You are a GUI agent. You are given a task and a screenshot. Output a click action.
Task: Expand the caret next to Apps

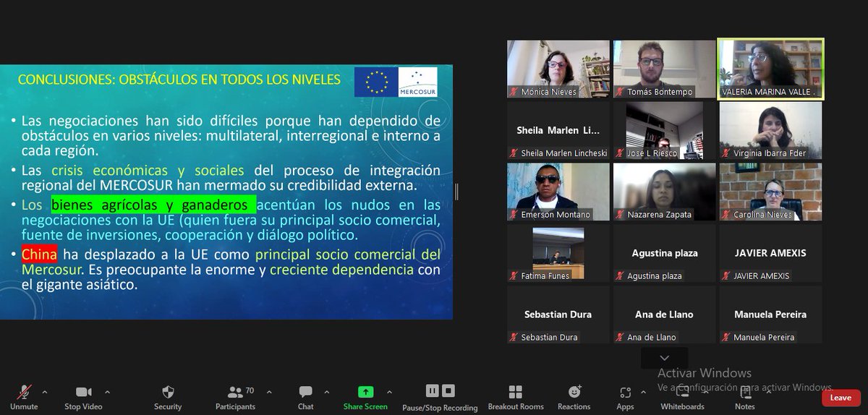pos(644,392)
